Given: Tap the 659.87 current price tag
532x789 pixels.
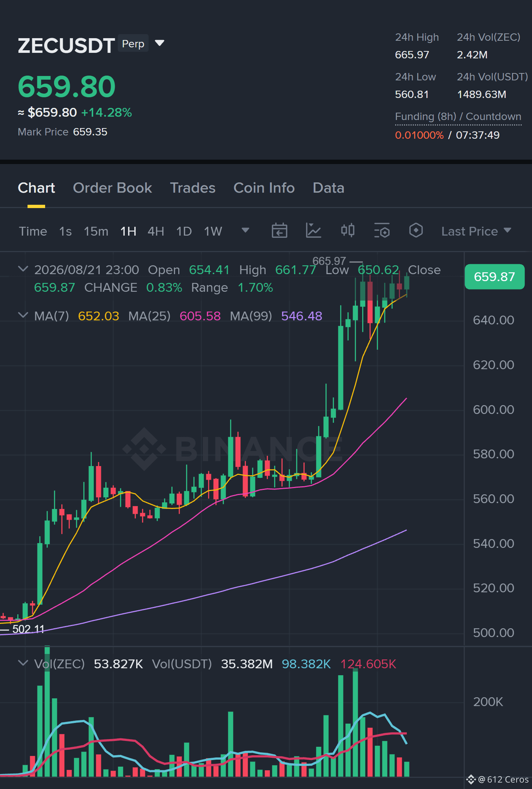Looking at the screenshot, I should pos(495,277).
